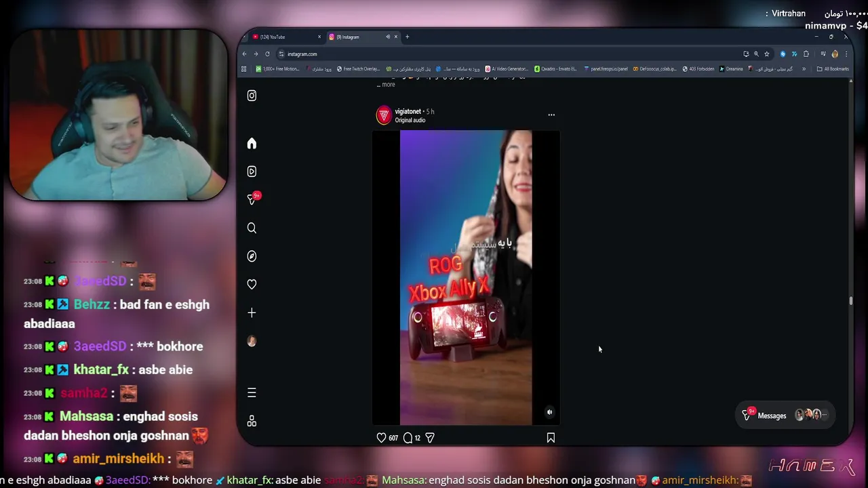868x488 pixels.
Task: Open the Chrome profile avatar
Action: pos(835,54)
